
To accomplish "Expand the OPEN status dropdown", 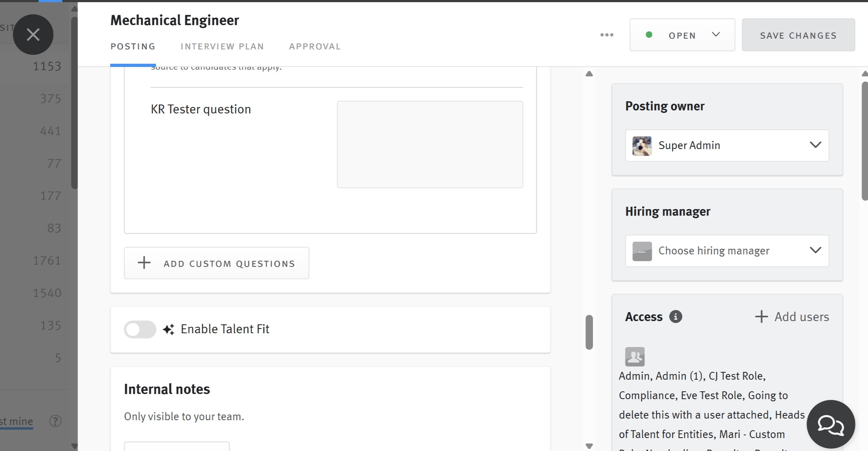I will (682, 35).
